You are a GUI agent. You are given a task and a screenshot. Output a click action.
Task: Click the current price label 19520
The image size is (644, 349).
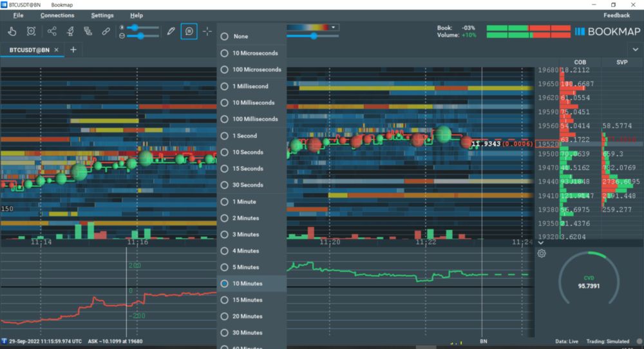tap(548, 144)
